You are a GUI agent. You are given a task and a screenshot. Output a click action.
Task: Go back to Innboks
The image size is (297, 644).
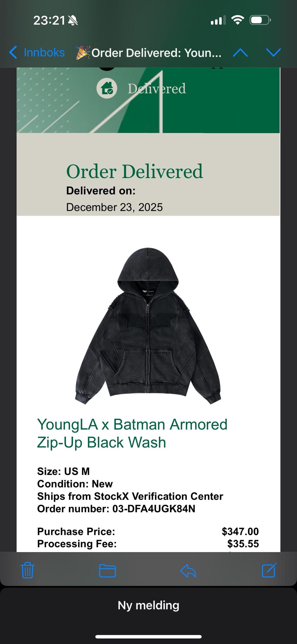tap(37, 53)
